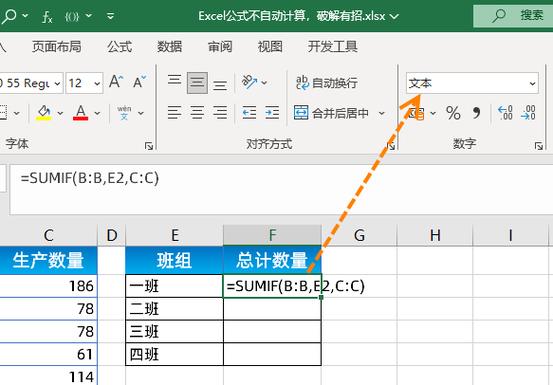Open the font name dropdown
This screenshot has width=553, height=385.
coord(57,84)
